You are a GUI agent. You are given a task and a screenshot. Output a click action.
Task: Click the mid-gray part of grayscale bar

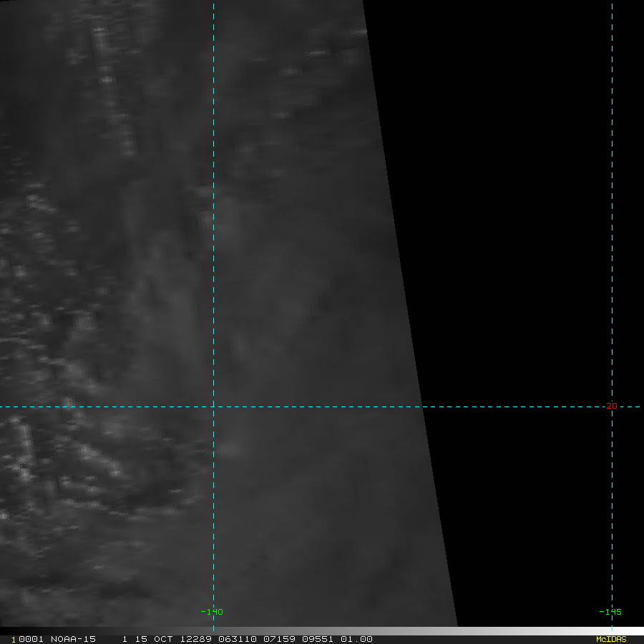[x=322, y=631]
